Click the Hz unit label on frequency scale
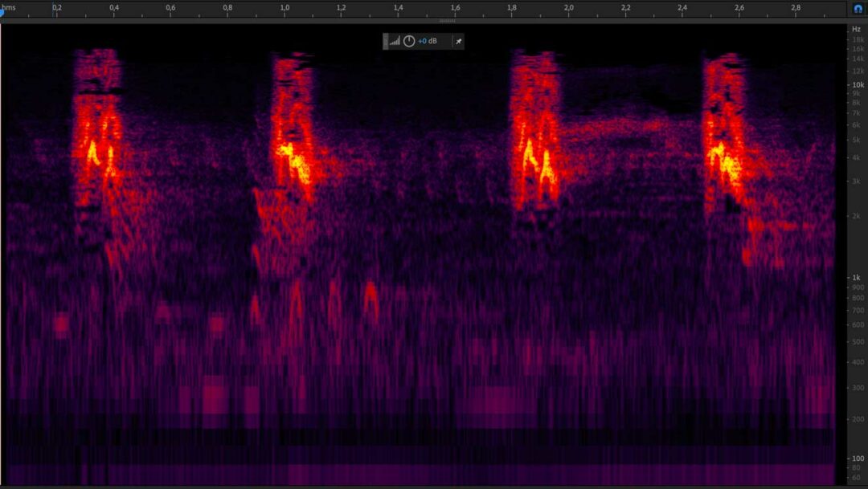This screenshot has height=489, width=868. 857,29
